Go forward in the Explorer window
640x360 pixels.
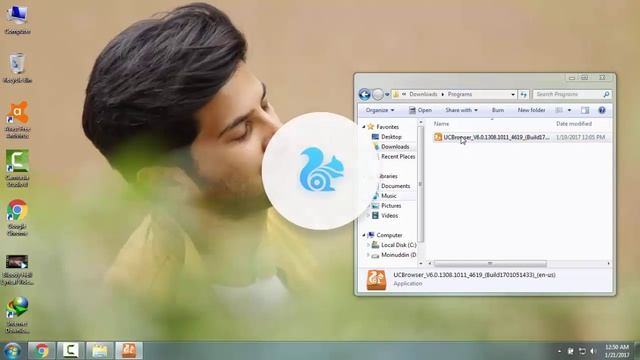[378, 94]
